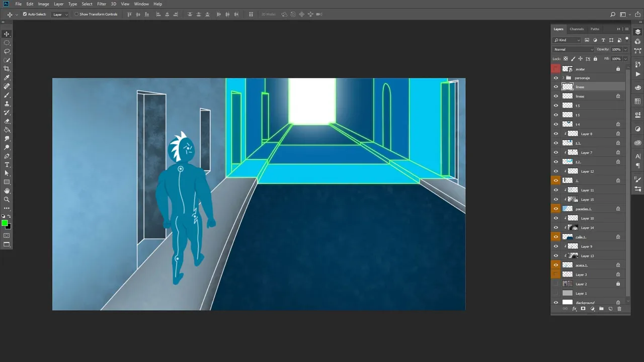Select the Paint Bucket tool
The image size is (644, 362).
click(7, 130)
